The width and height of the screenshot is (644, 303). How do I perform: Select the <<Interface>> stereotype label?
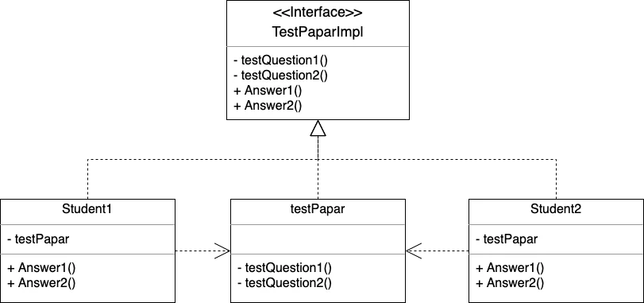click(x=318, y=13)
